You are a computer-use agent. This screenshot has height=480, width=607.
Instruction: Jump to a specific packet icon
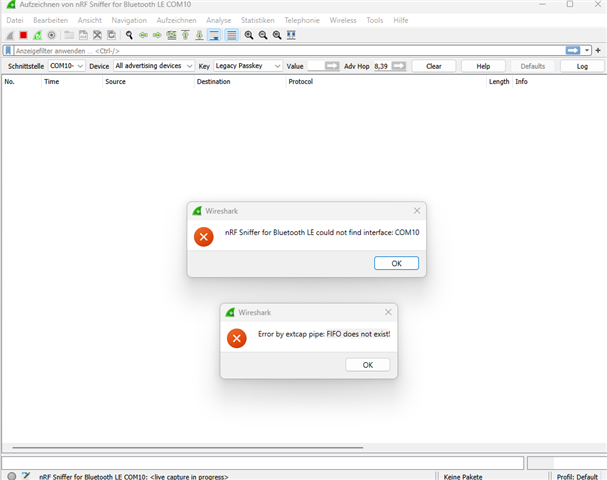coord(171,35)
